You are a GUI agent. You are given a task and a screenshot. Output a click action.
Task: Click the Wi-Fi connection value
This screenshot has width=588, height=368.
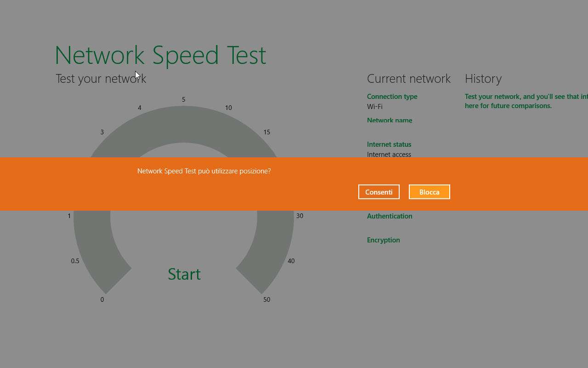375,107
